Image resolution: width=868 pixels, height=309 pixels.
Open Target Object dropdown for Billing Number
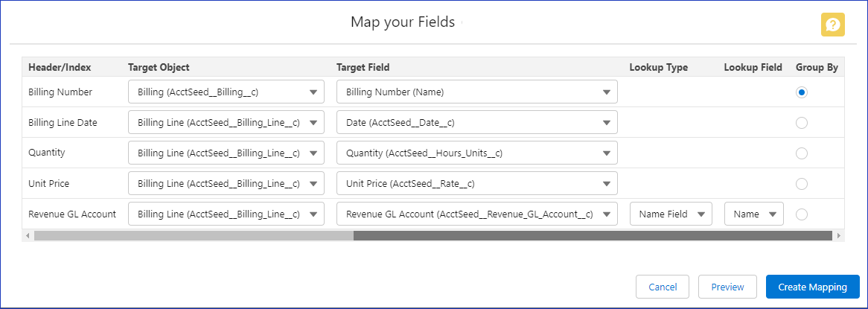[x=226, y=92]
